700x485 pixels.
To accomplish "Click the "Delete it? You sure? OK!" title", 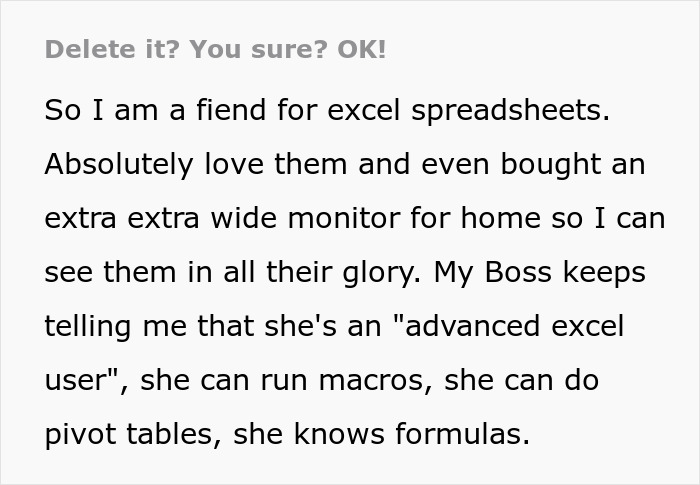I will pos(215,50).
